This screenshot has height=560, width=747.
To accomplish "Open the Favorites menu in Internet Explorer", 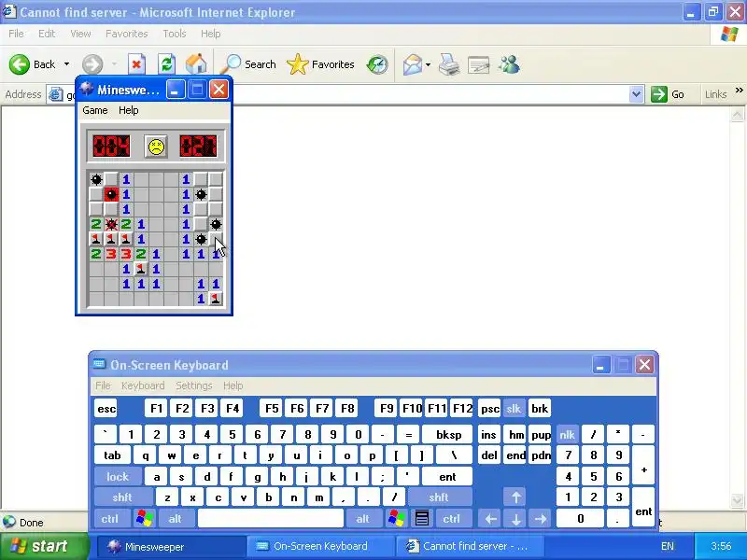I will coord(127,34).
